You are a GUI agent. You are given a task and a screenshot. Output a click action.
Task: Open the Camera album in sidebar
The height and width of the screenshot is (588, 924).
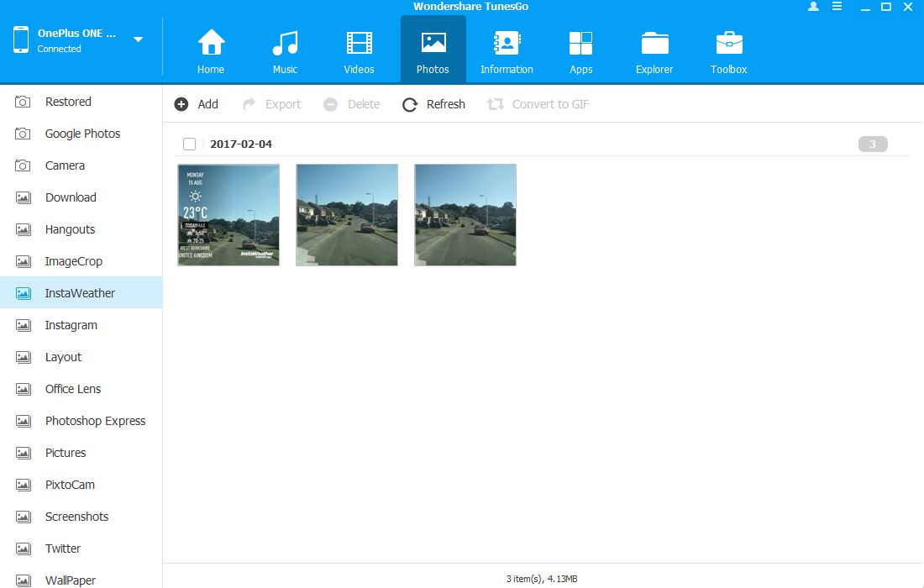[x=65, y=165]
